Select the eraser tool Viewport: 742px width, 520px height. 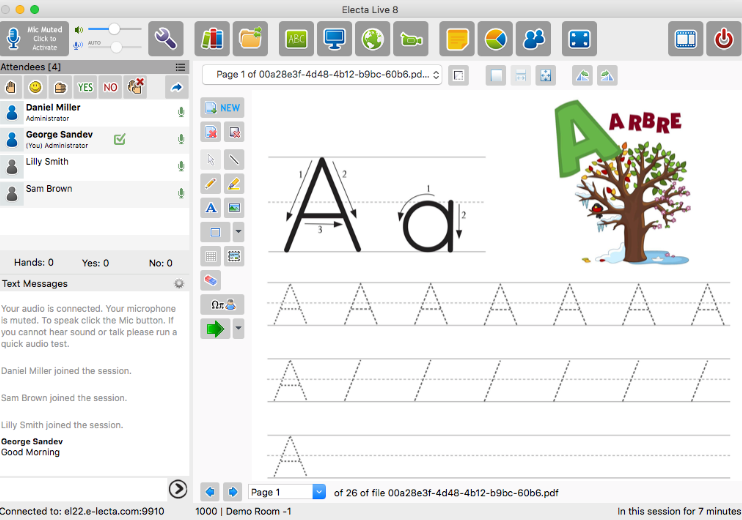coord(210,279)
